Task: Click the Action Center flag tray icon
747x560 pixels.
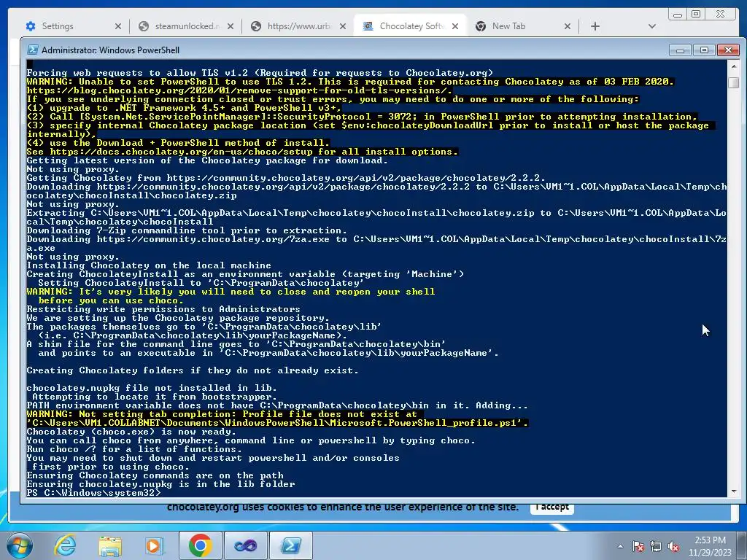Action: [x=638, y=547]
